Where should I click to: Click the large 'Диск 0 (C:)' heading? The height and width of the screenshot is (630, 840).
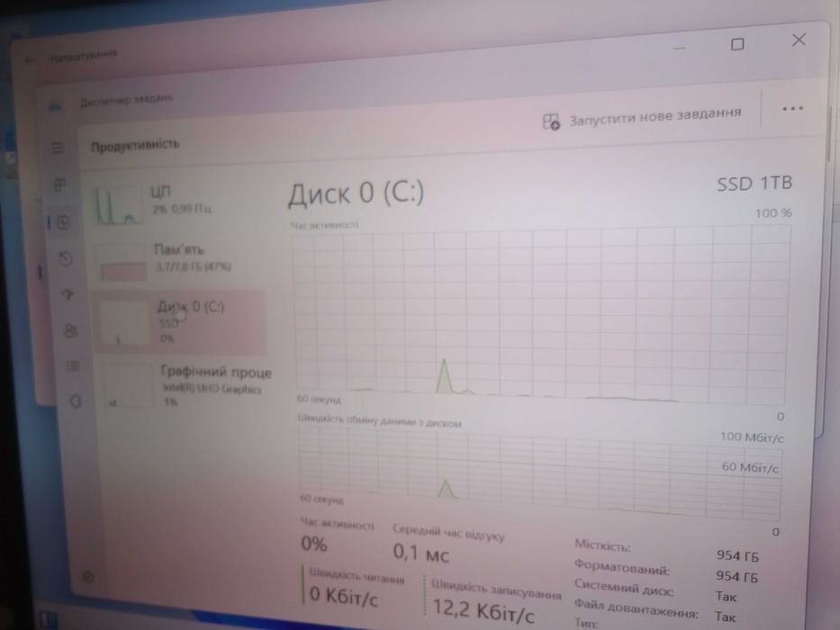tap(357, 193)
